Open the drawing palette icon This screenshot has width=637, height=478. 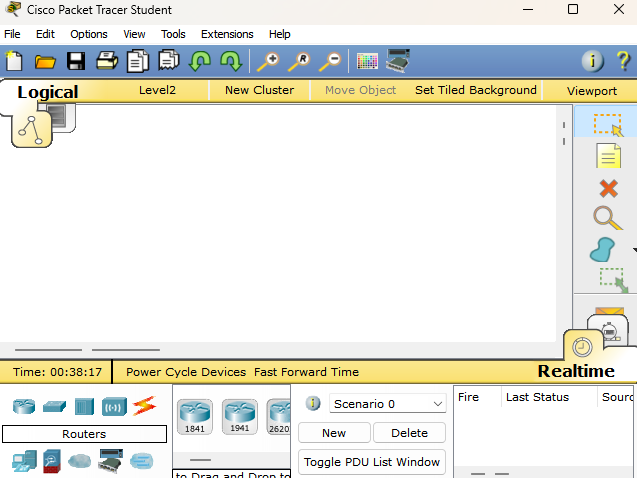pyautogui.click(x=367, y=61)
